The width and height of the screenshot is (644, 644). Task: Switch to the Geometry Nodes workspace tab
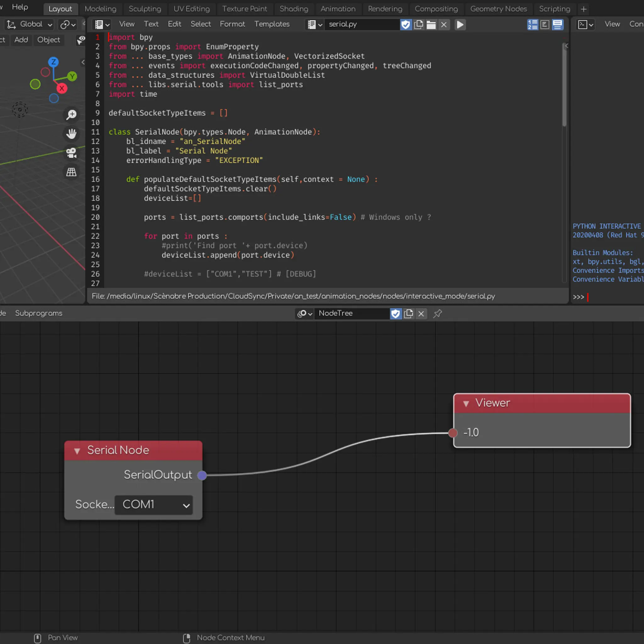coord(498,9)
